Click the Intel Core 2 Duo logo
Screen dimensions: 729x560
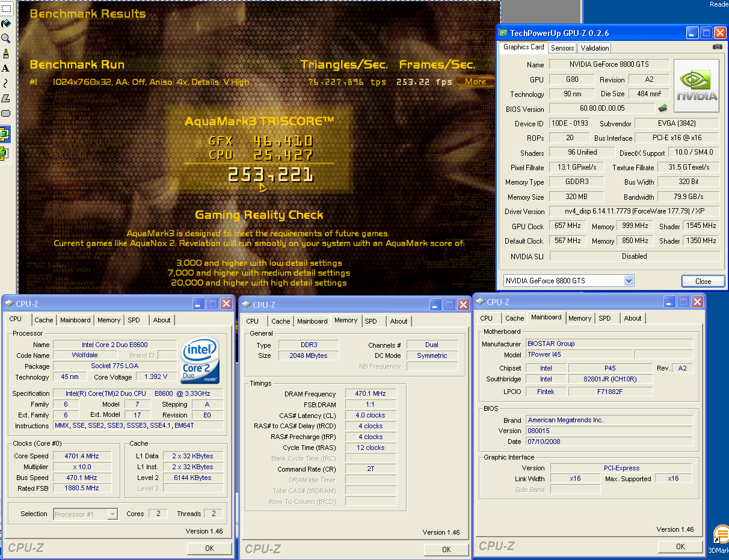pyautogui.click(x=200, y=360)
